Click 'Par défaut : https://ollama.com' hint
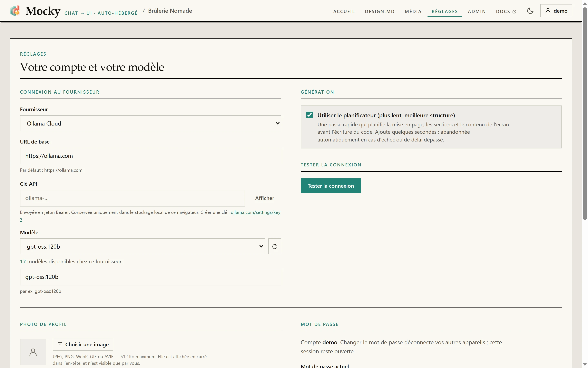 [51, 170]
